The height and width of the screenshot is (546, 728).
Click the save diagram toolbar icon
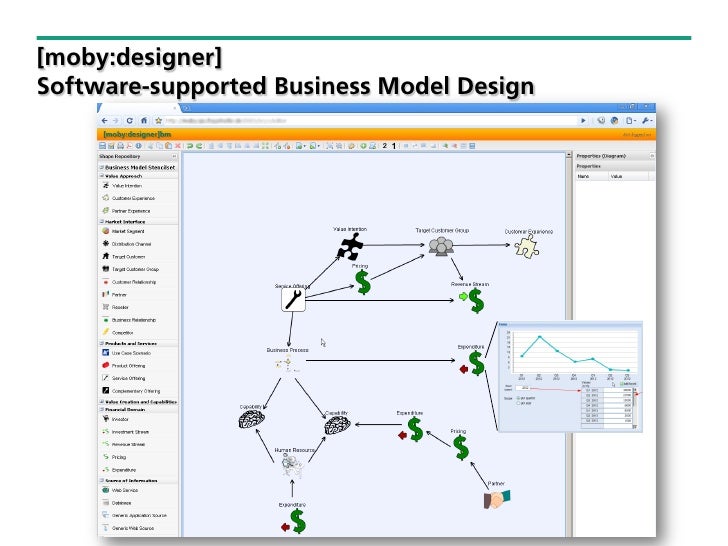click(103, 146)
